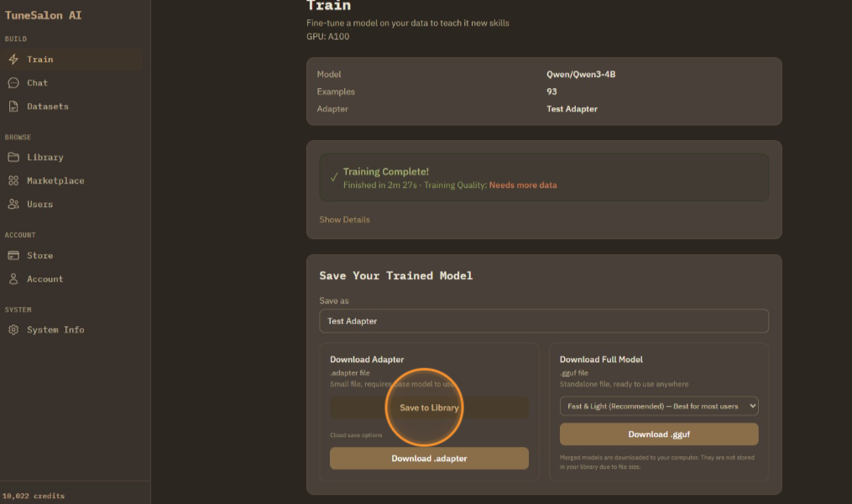Click the Train lightning bolt icon

click(x=13, y=60)
